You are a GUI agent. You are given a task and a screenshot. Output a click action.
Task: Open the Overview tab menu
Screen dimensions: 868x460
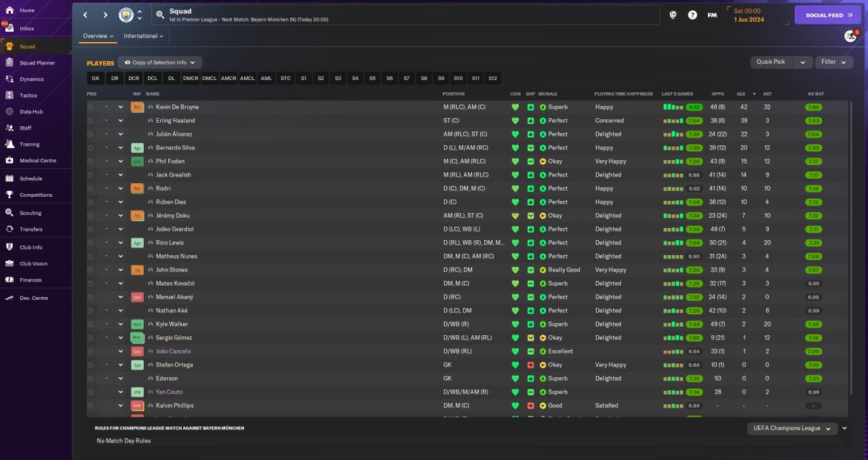point(98,36)
